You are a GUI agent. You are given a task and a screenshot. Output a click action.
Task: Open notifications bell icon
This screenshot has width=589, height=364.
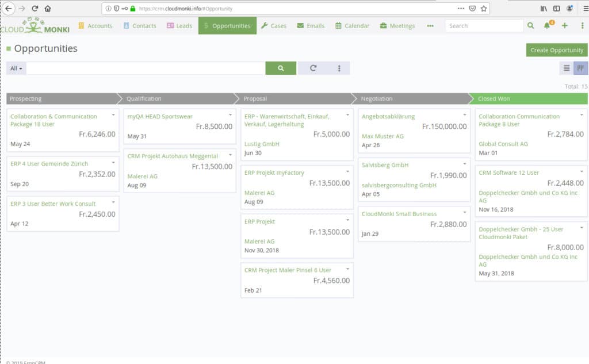click(x=548, y=25)
